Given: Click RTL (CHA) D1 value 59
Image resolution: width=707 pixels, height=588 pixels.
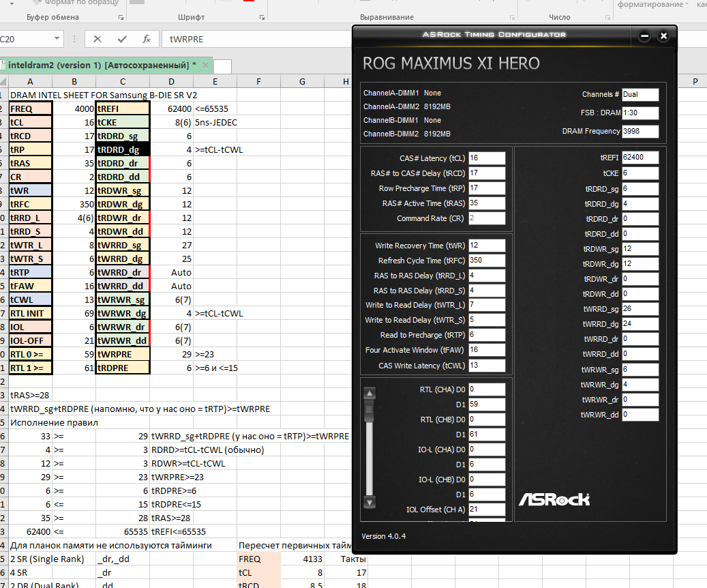Looking at the screenshot, I should click(x=487, y=405).
